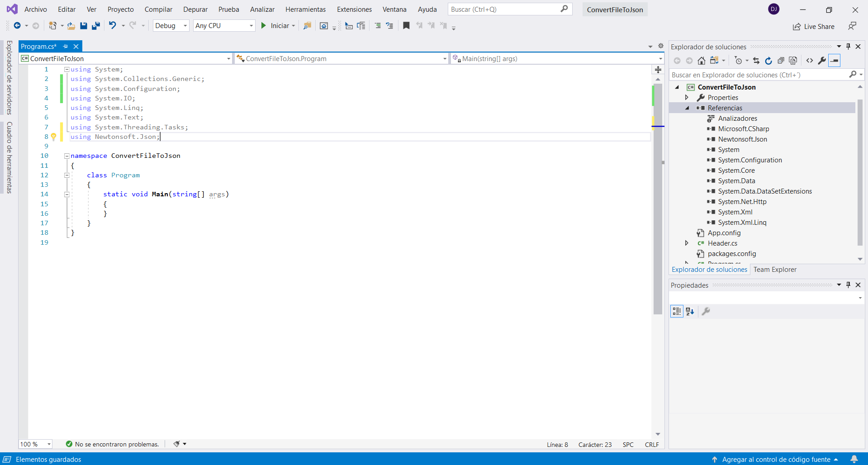
Task: Click the Undo arrow in the toolbar
Action: 112,26
